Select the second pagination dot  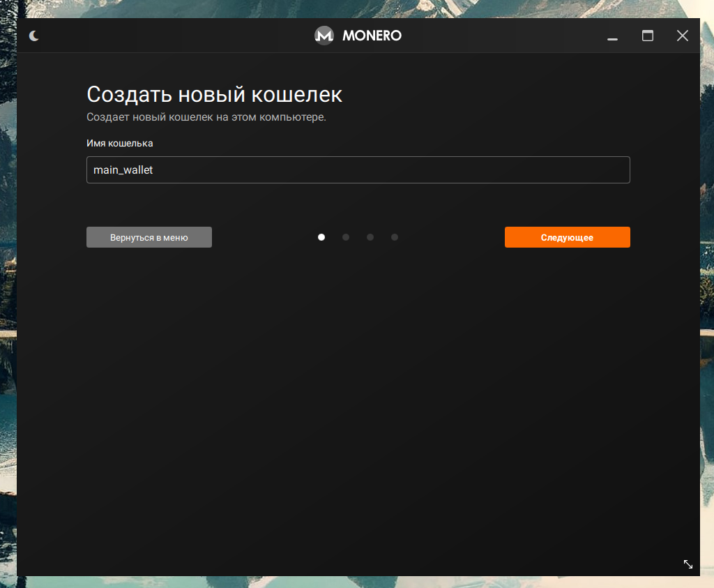tap(346, 237)
